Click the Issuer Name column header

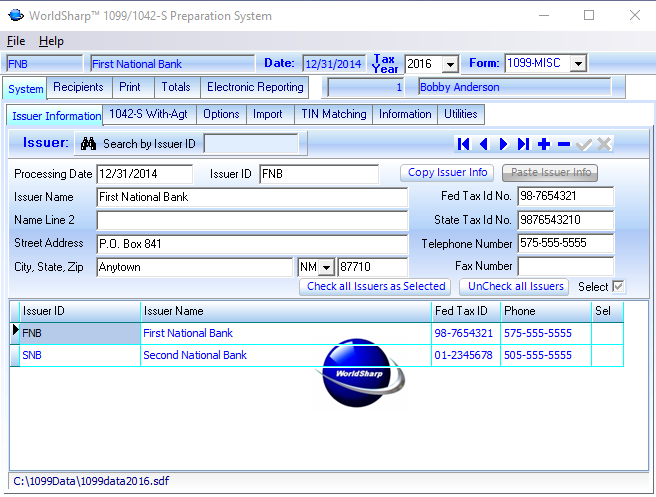click(286, 311)
